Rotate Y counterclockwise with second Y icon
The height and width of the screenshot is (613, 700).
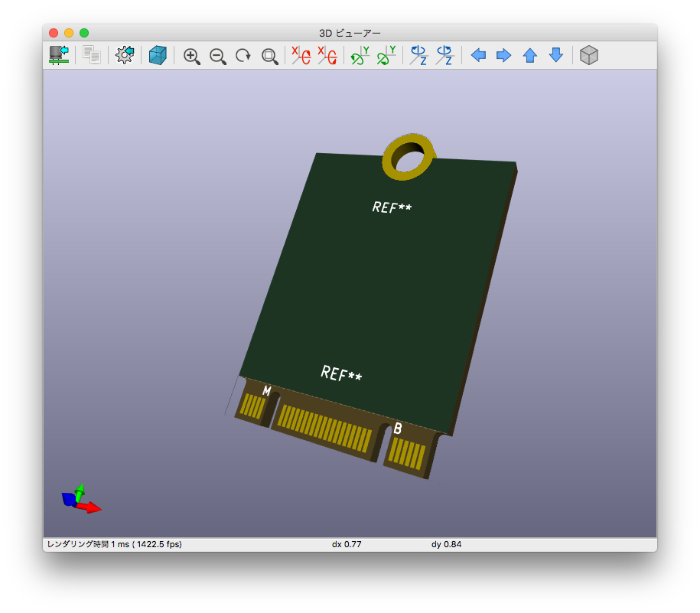(386, 55)
